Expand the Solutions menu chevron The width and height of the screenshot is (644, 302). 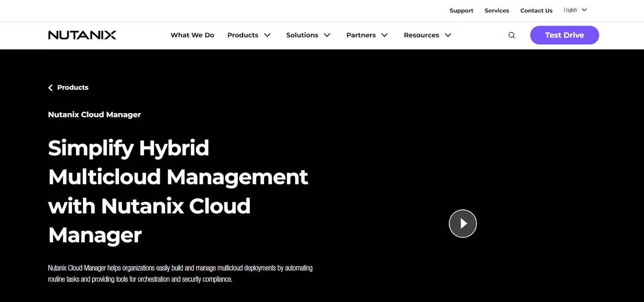coord(327,35)
